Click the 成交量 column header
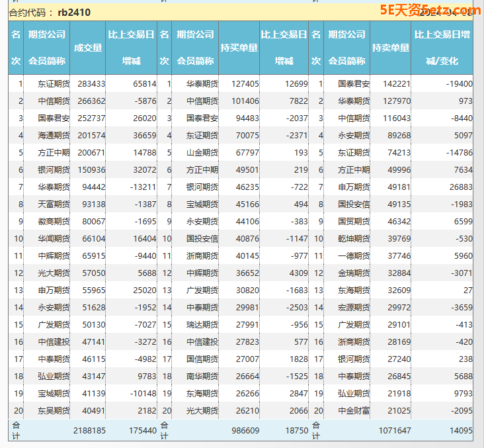The width and height of the screenshot is (484, 448). (88, 48)
